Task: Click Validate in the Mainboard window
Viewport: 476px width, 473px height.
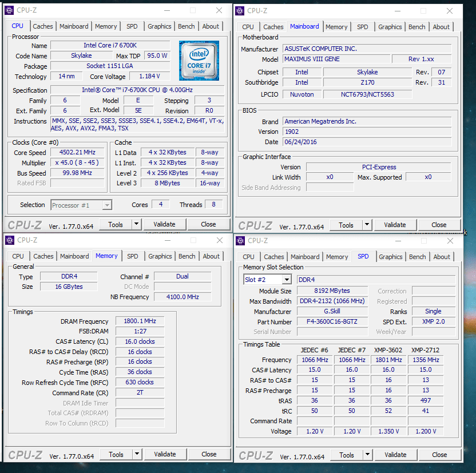Action: [395, 225]
